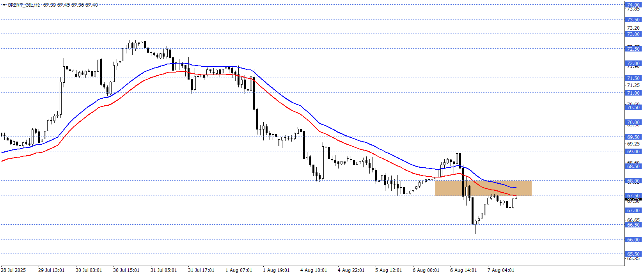
Task: Click the 71.25 axis price tick
Action: (633, 85)
